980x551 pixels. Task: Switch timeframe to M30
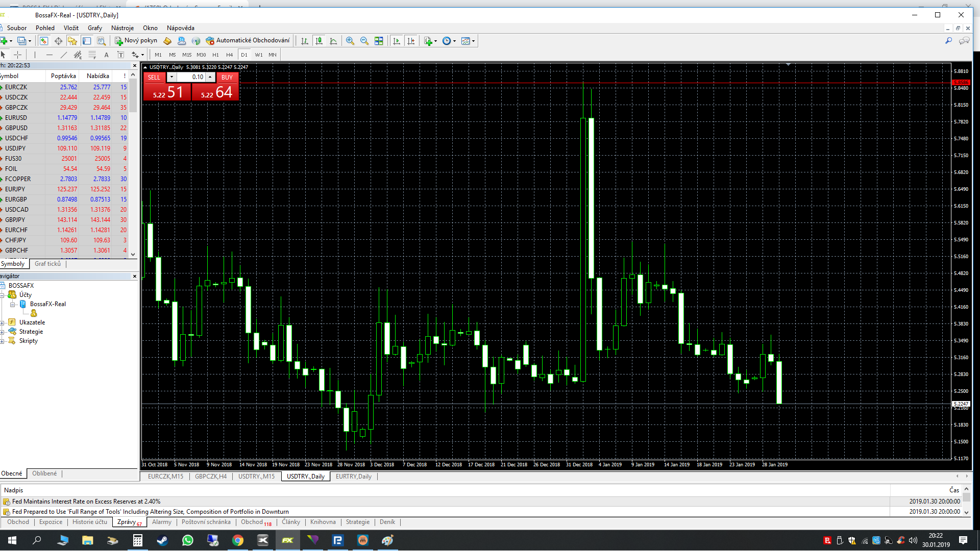tap(201, 55)
